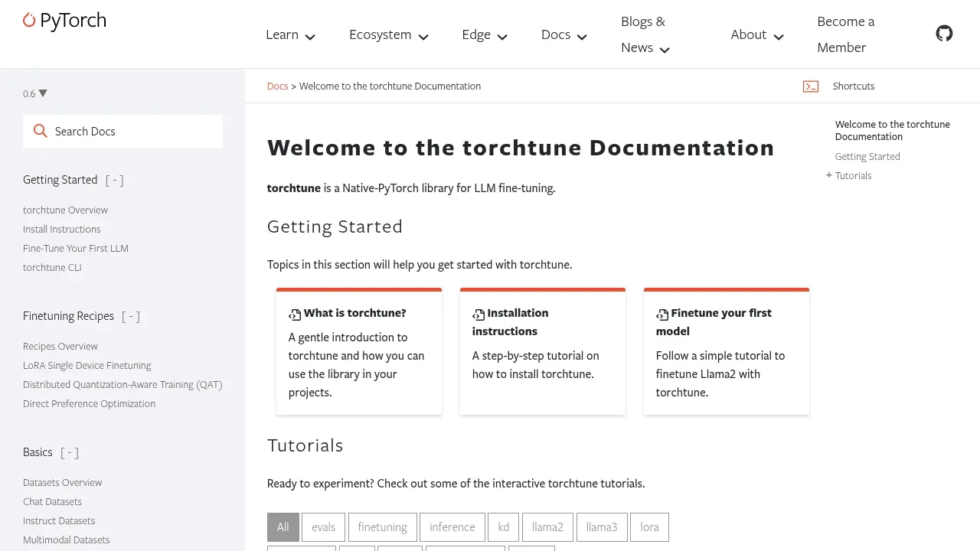Open the What is torchtune? card
Screen dimensions: 980x551
click(359, 351)
